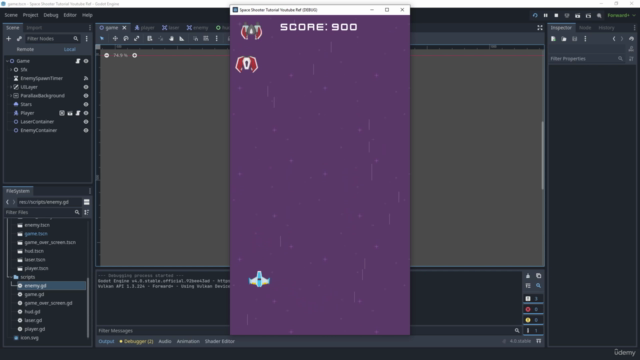Zoom out the 2D viewport
640x360 pixels.
pos(107,55)
